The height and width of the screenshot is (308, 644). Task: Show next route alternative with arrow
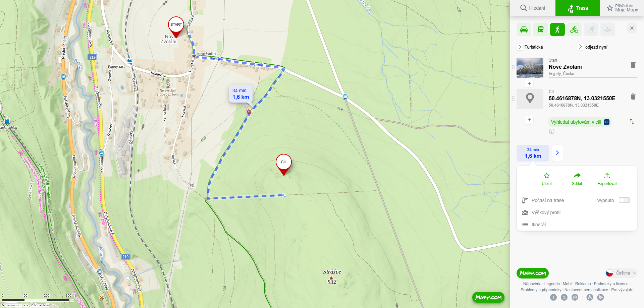click(557, 153)
